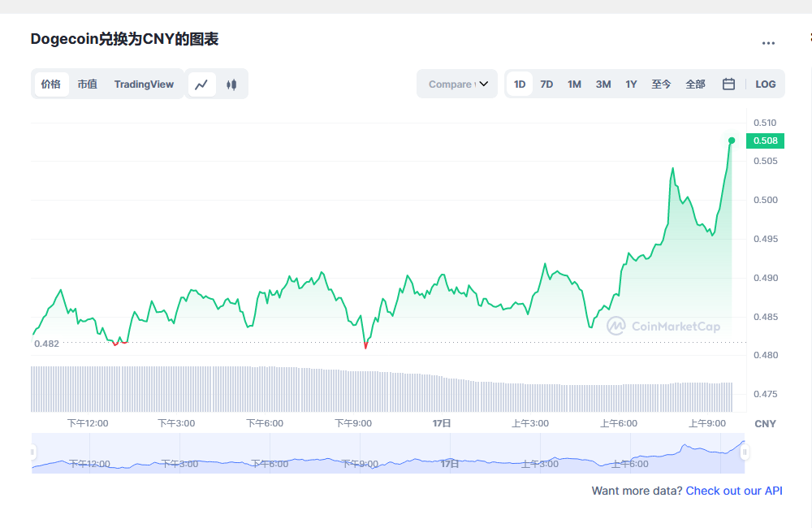Switch to the 价格 tab

click(x=51, y=84)
